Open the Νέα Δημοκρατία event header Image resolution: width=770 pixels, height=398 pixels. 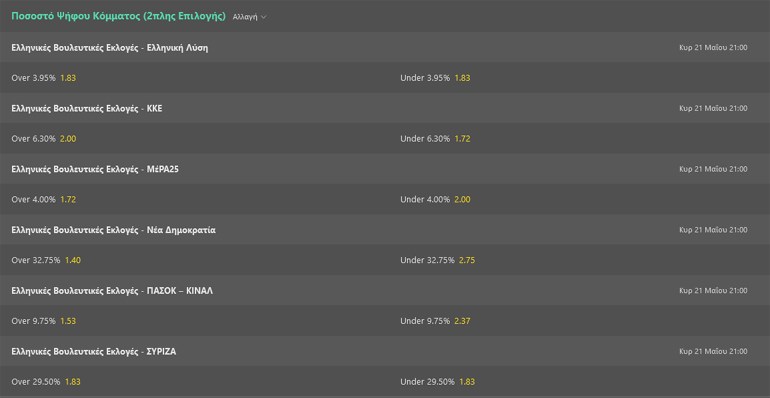pos(385,230)
